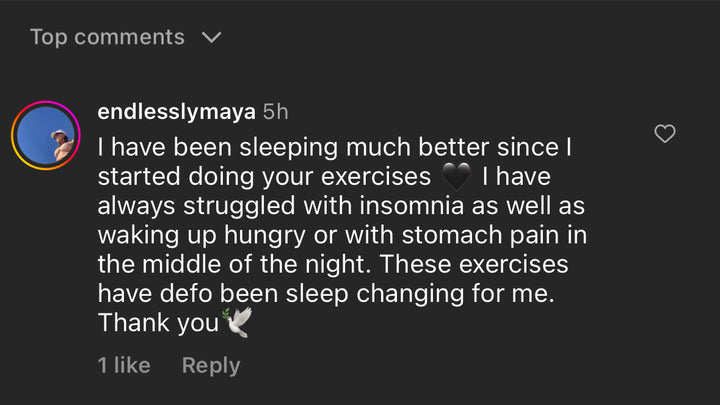This screenshot has height=405, width=720.
Task: Open the Top comments sort menu
Action: (x=108, y=38)
